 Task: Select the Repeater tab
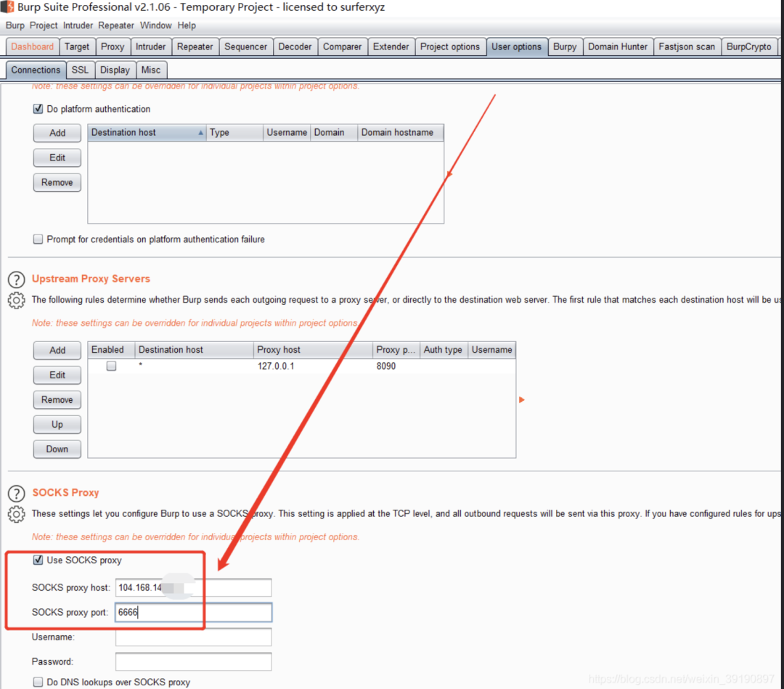[195, 47]
